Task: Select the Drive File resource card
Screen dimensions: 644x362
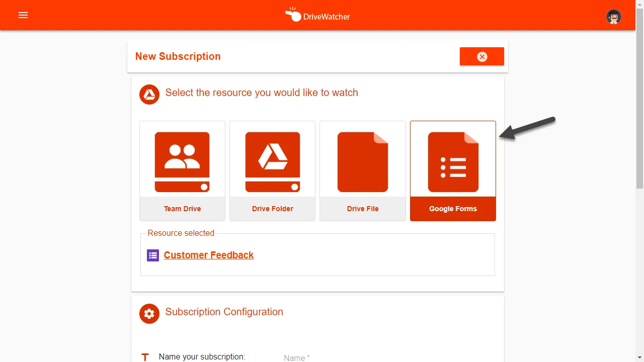Action: click(x=363, y=171)
